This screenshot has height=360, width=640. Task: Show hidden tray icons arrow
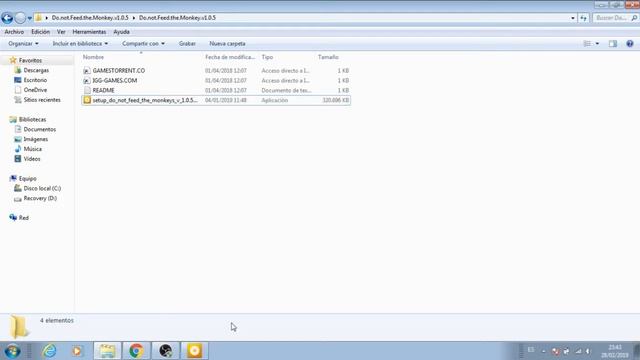point(544,351)
